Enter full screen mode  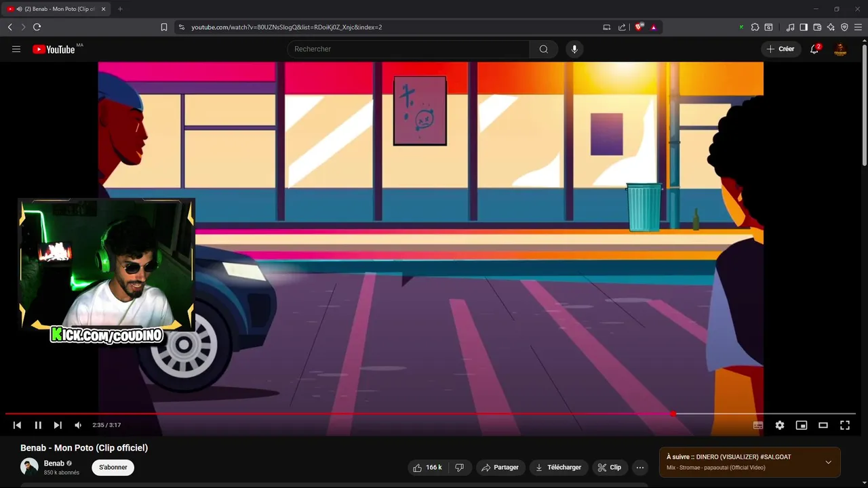tap(845, 425)
